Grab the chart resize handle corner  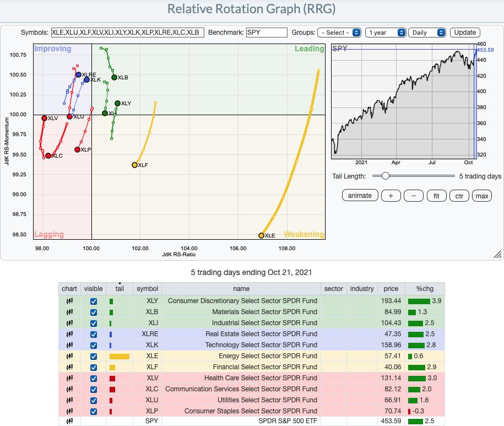pyautogui.click(x=497, y=254)
